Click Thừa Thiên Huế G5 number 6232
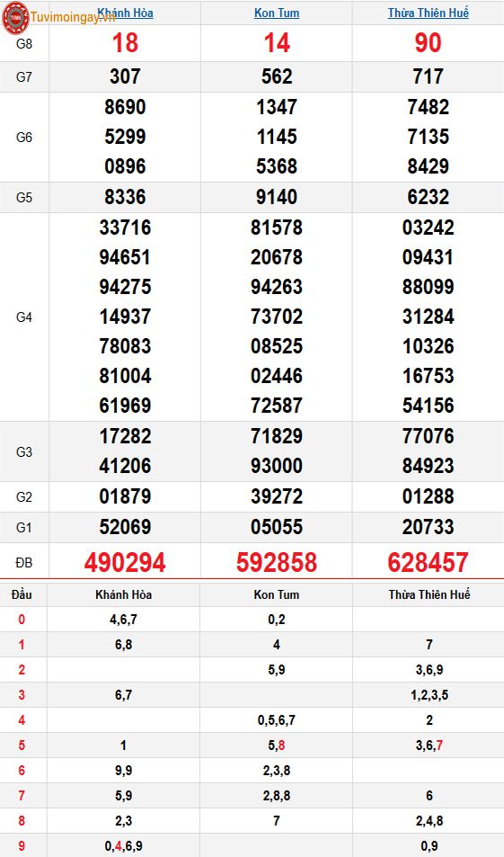 pyautogui.click(x=429, y=197)
